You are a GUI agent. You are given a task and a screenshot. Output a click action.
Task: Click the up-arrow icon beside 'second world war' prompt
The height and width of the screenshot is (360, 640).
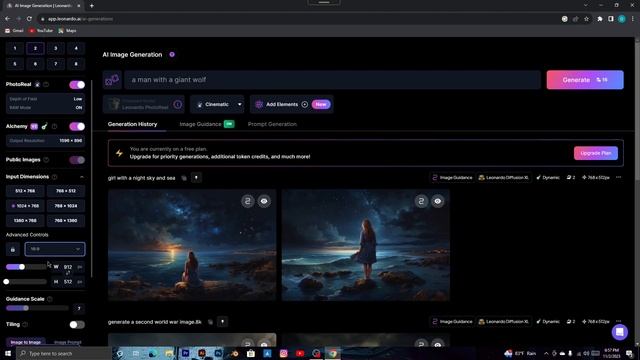pyautogui.click(x=222, y=322)
